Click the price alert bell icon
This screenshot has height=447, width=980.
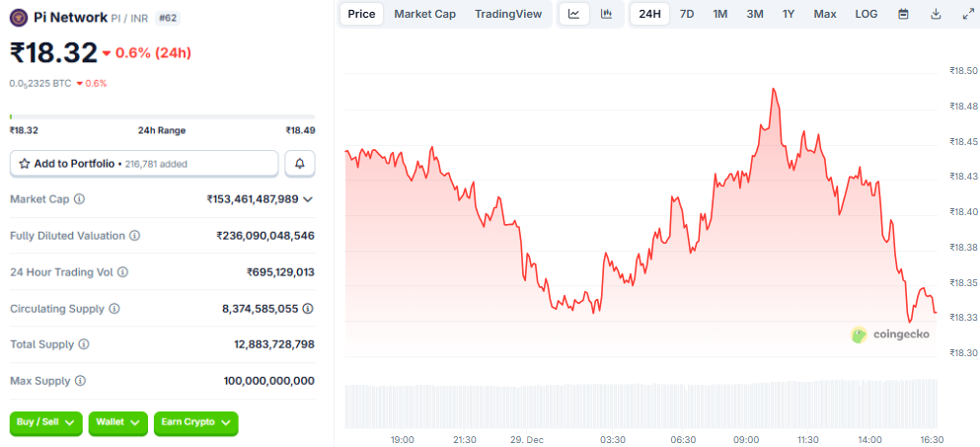pos(300,164)
